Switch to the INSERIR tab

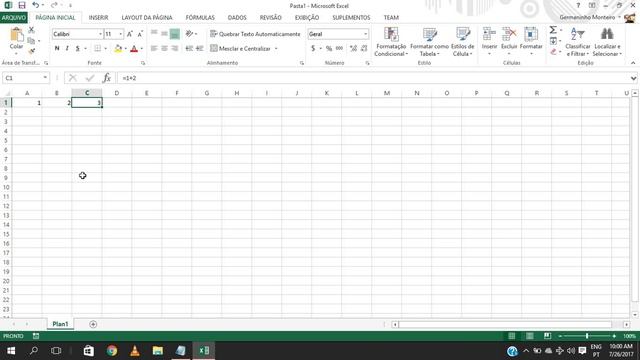(98, 18)
